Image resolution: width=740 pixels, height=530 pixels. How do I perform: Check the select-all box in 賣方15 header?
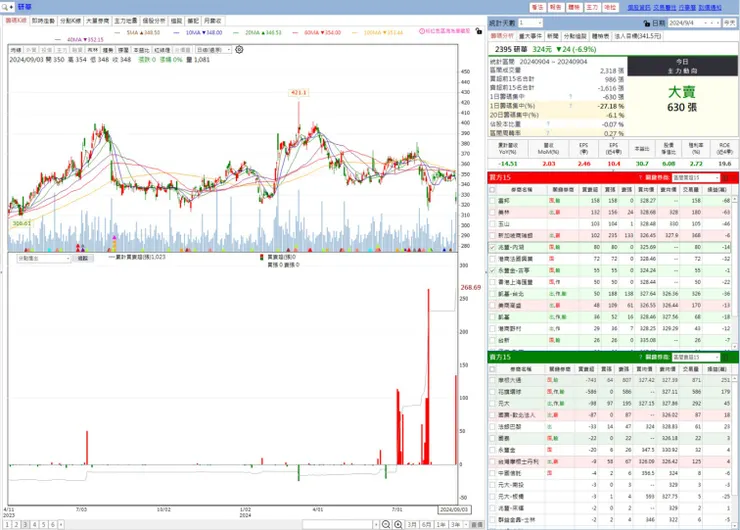[x=492, y=369]
